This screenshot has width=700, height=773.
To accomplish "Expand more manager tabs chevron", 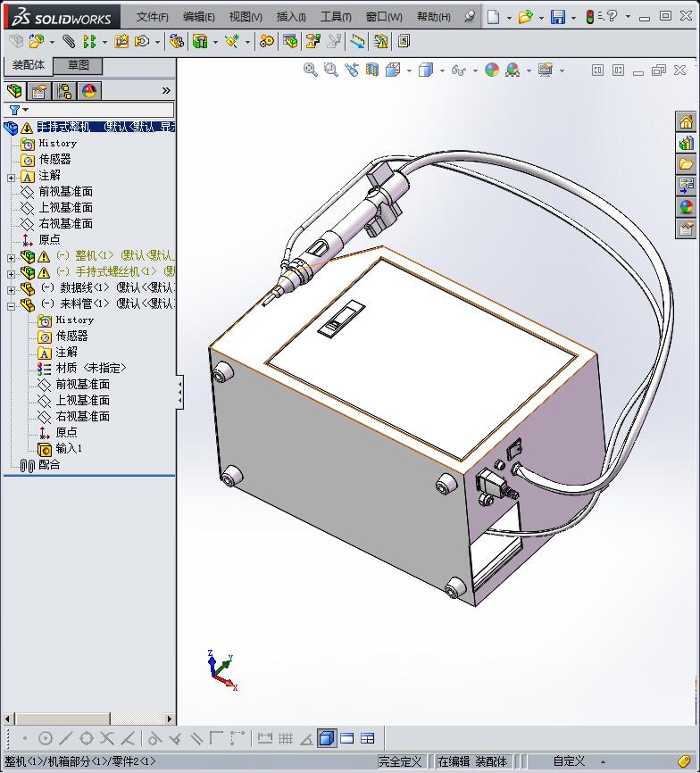I will click(166, 91).
